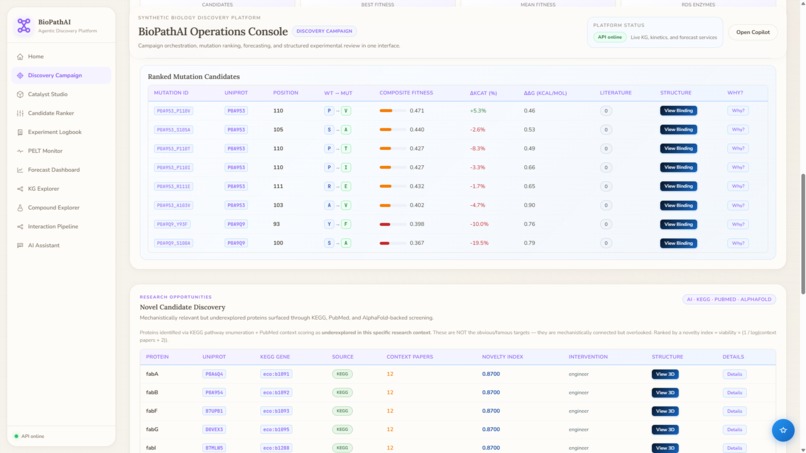Click Why? for the -19.5% ΔKcat row
Screen dimensions: 806x453
pos(738,243)
